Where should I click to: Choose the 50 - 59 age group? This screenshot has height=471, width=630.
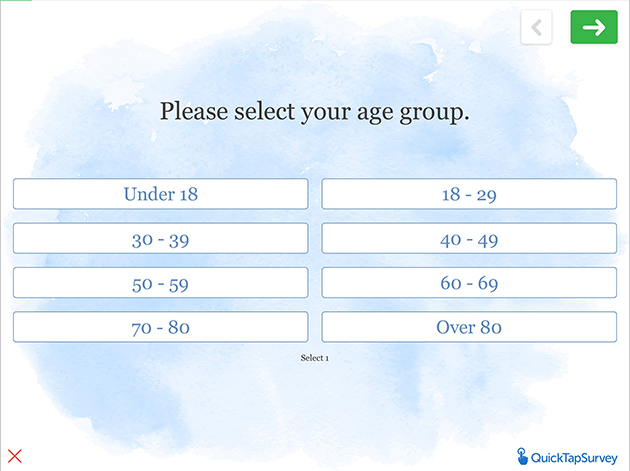(161, 283)
